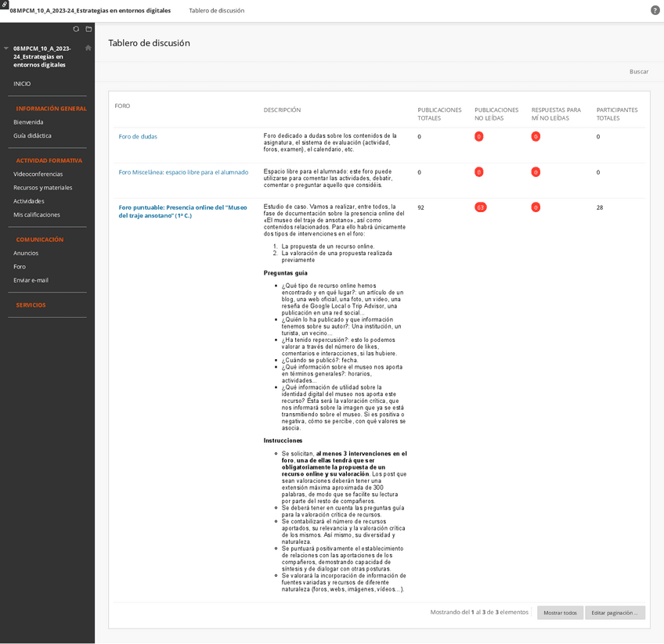Collapse the course menu triangle

[6, 49]
